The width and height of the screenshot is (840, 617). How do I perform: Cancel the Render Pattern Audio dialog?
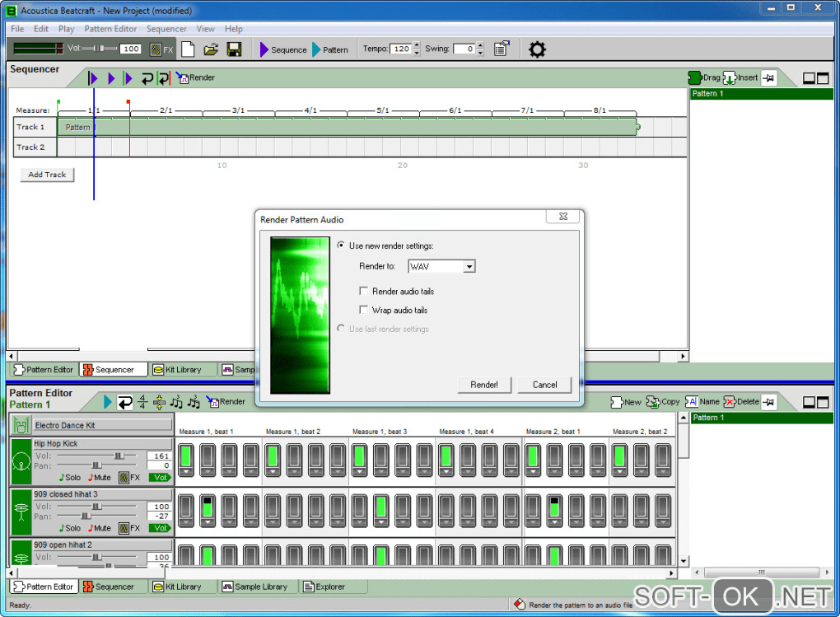coord(544,385)
